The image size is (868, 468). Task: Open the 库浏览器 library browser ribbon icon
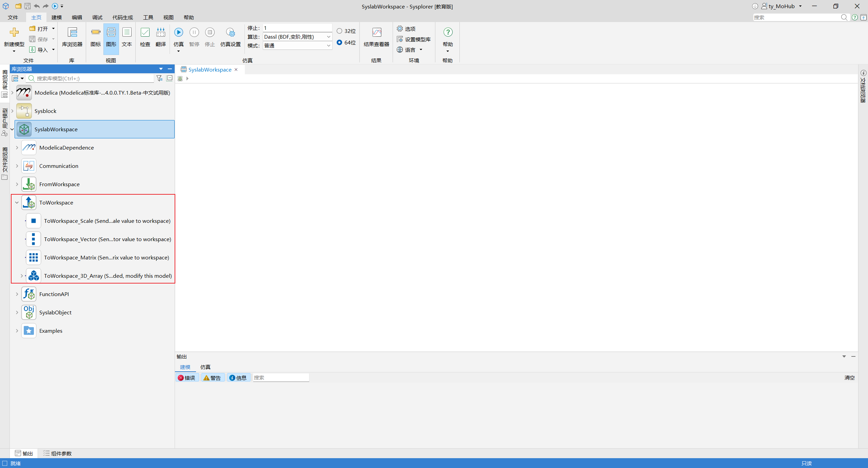point(72,32)
